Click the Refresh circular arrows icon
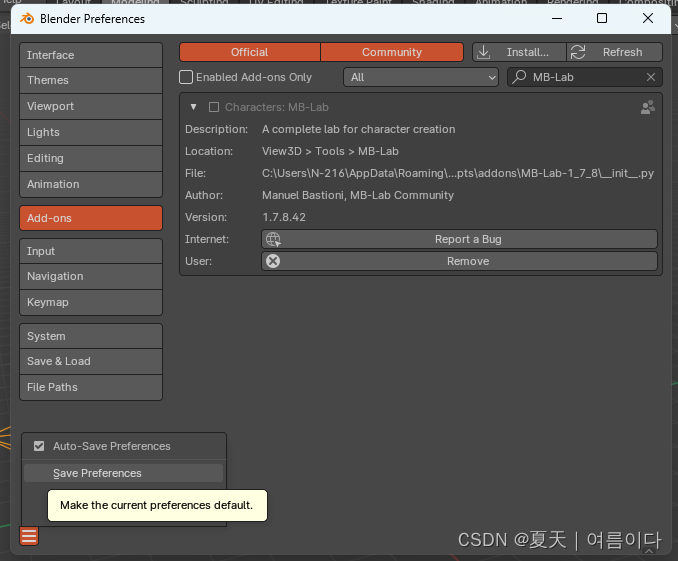 [578, 52]
